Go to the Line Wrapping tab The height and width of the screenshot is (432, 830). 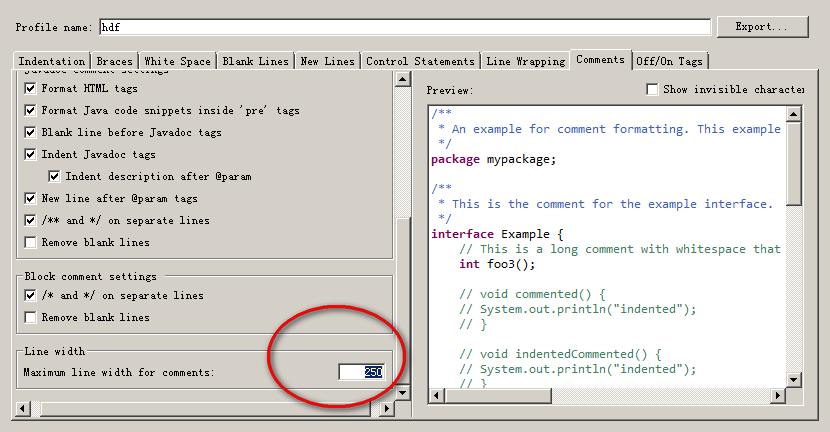[x=525, y=62]
